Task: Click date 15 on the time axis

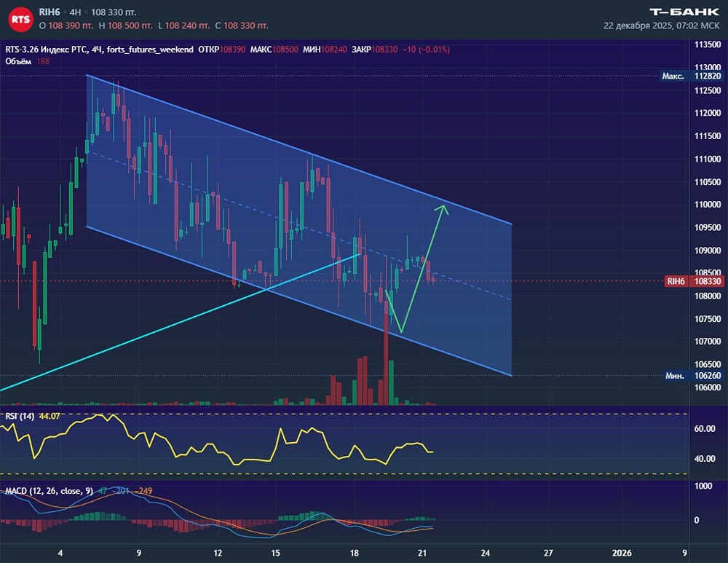Action: click(276, 553)
